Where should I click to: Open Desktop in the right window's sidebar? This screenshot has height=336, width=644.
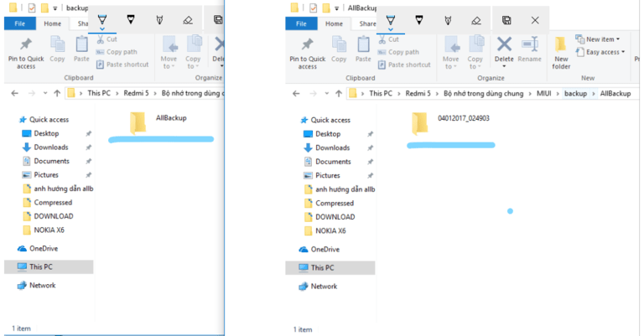(x=322, y=134)
